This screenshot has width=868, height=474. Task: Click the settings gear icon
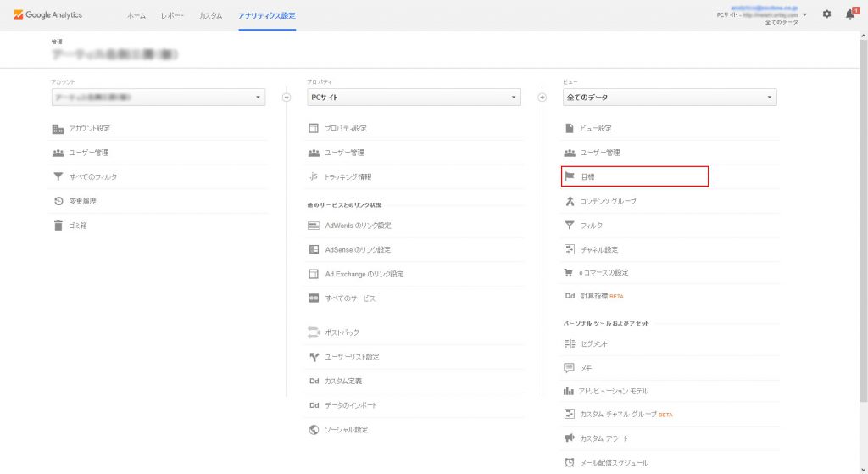826,14
